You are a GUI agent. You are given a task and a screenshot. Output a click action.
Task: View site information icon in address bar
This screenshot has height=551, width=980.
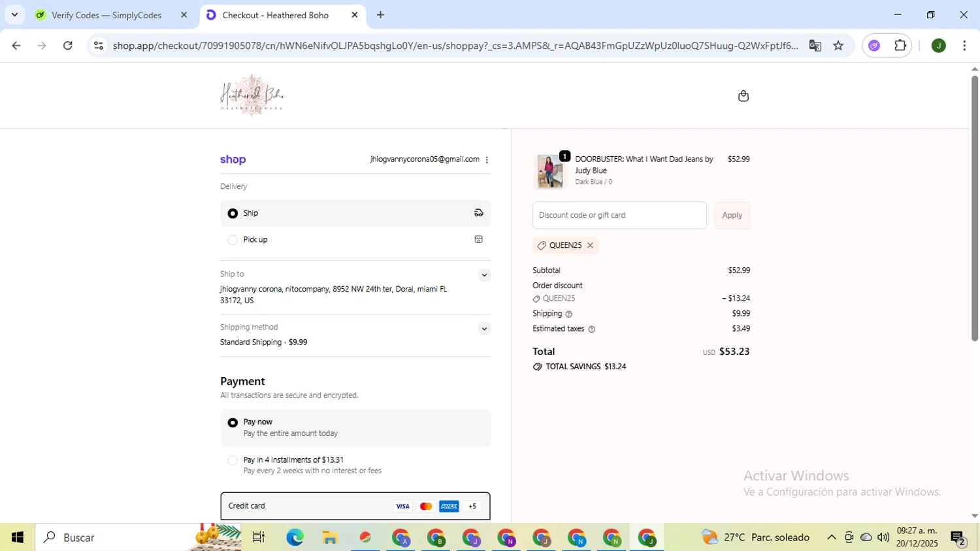(x=99, y=46)
